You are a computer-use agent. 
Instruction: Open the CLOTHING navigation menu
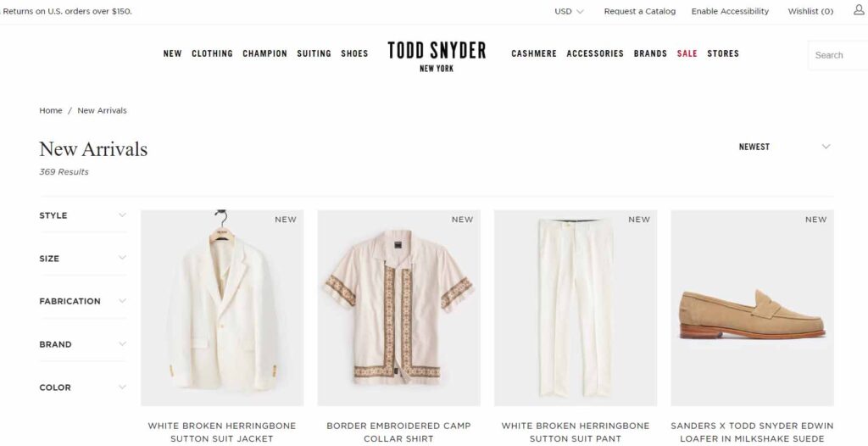click(x=212, y=53)
